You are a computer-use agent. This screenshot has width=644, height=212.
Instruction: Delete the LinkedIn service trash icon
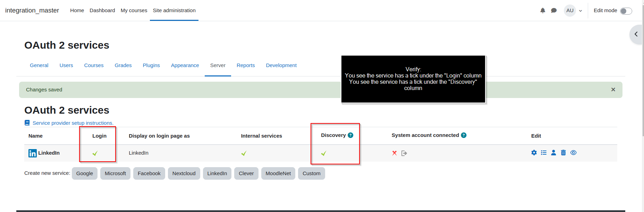click(563, 153)
